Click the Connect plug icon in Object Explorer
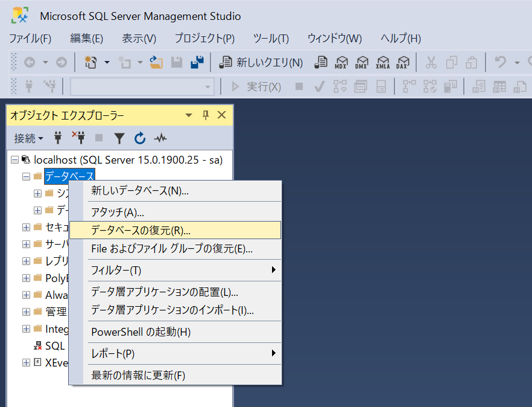This screenshot has width=532, height=407. pyautogui.click(x=58, y=138)
